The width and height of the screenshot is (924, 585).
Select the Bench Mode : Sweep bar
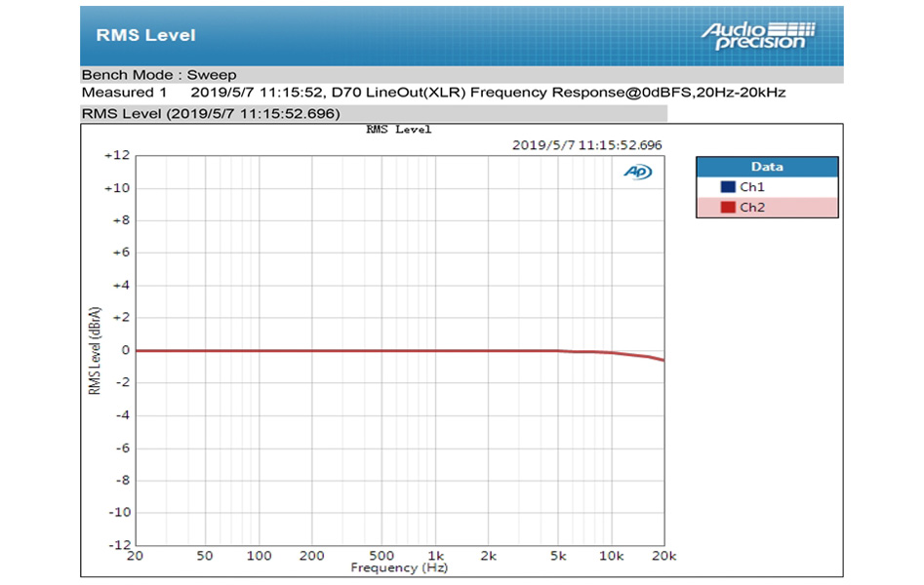click(x=159, y=74)
